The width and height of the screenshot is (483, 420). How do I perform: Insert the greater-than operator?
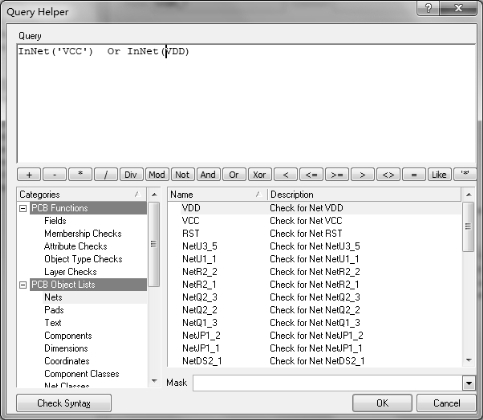coord(362,175)
